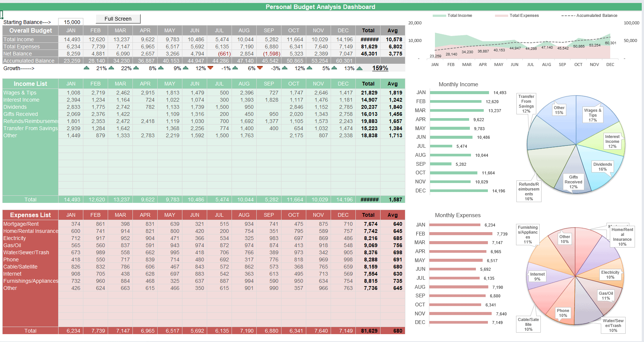The image size is (644, 342).
Task: Click the Phone 10% pie label
Action: [x=563, y=313]
